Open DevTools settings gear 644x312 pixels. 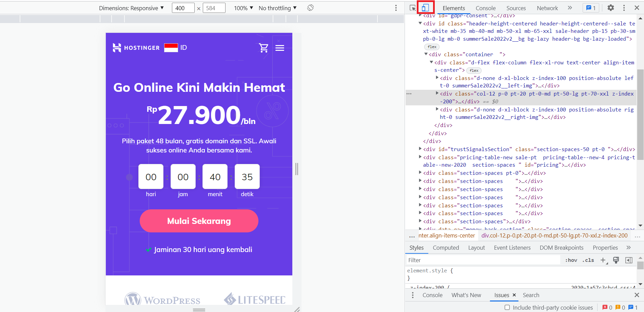[610, 7]
